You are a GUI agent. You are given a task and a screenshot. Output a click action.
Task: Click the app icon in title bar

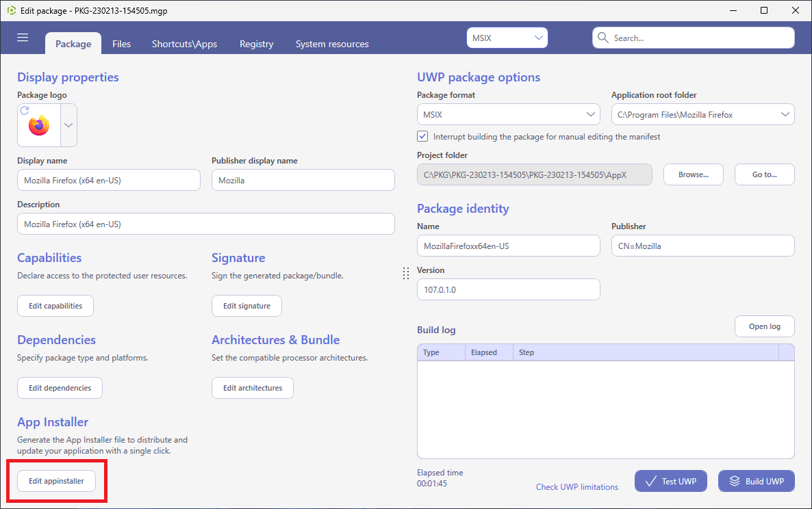point(12,10)
